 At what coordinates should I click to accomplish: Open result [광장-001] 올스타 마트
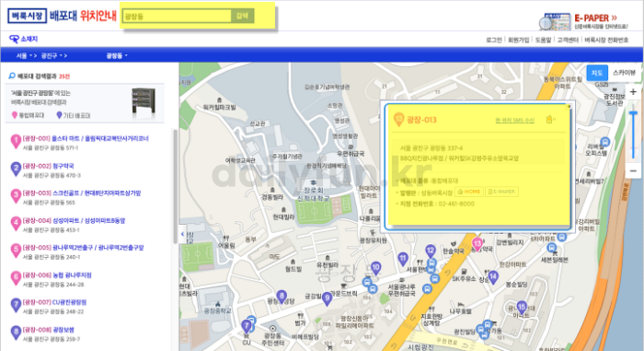pyautogui.click(x=86, y=138)
